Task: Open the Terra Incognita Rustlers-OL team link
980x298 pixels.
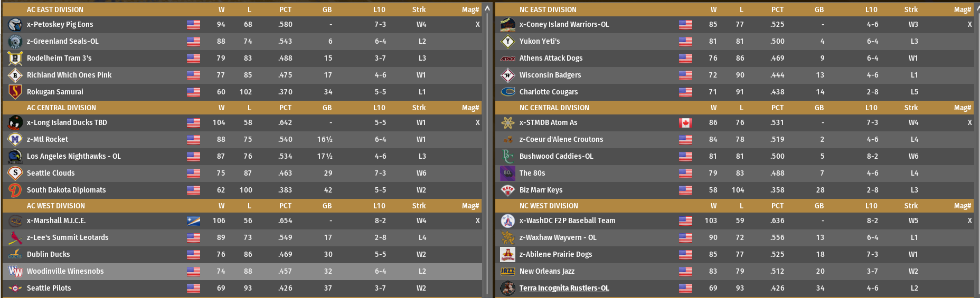Action: [x=564, y=289]
